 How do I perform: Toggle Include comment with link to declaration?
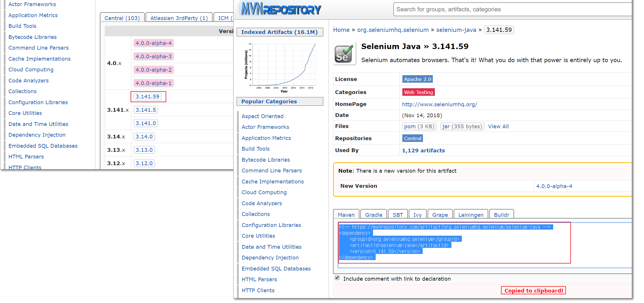(x=337, y=278)
